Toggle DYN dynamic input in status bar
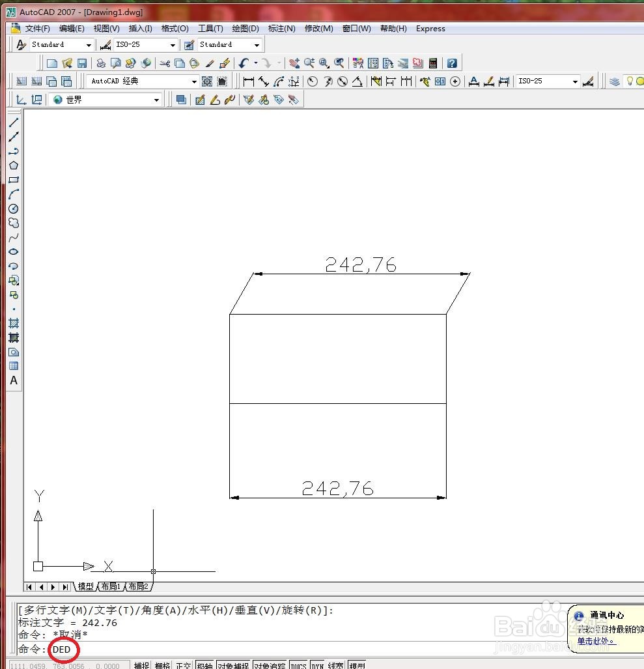This screenshot has height=669, width=644. coord(317,665)
